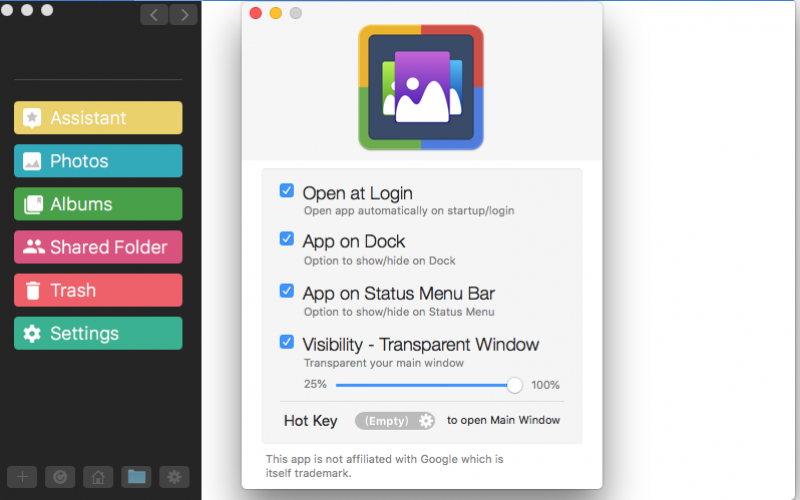Screen dimensions: 800x500
Task: Click the plus add icon at bottom
Action: coord(22,477)
